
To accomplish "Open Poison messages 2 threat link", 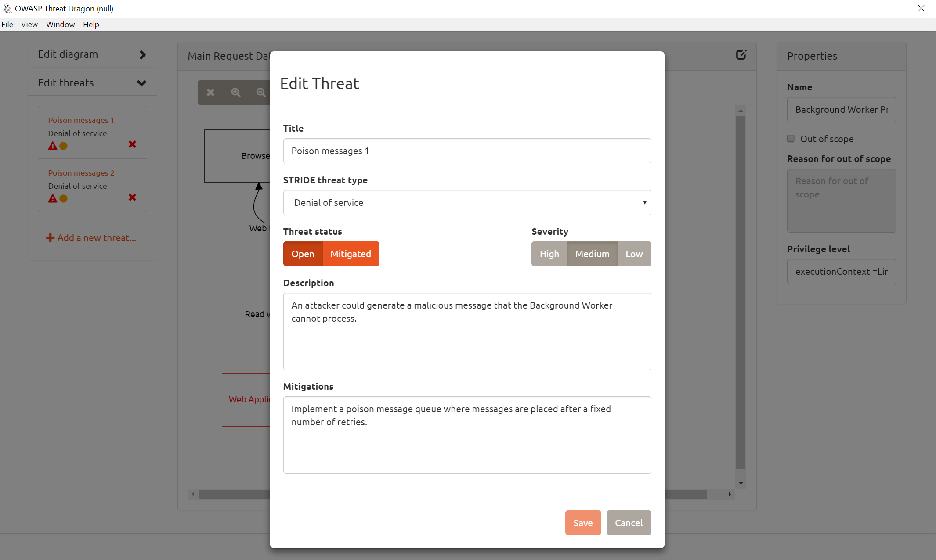I will pyautogui.click(x=81, y=173).
